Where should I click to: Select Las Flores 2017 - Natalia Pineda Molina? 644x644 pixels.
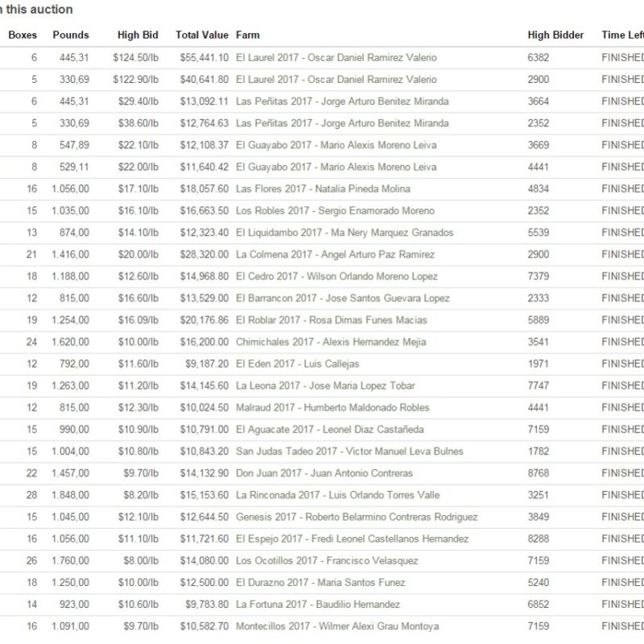coord(323,188)
